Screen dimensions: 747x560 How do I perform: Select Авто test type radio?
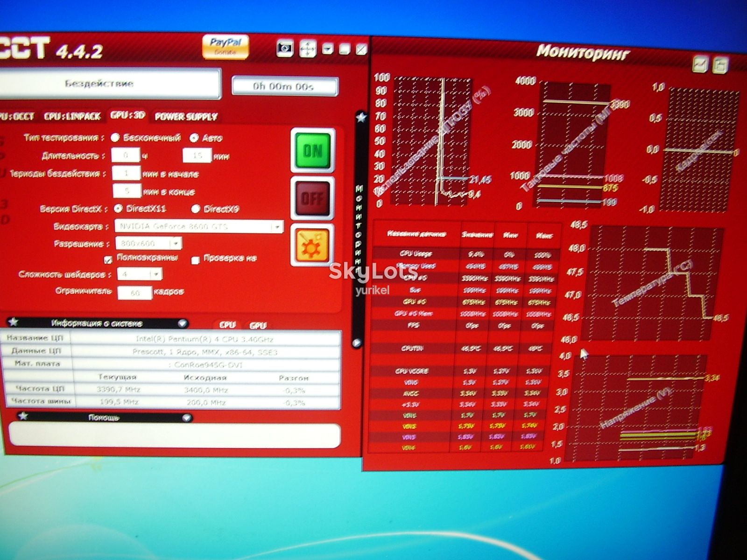tap(194, 138)
